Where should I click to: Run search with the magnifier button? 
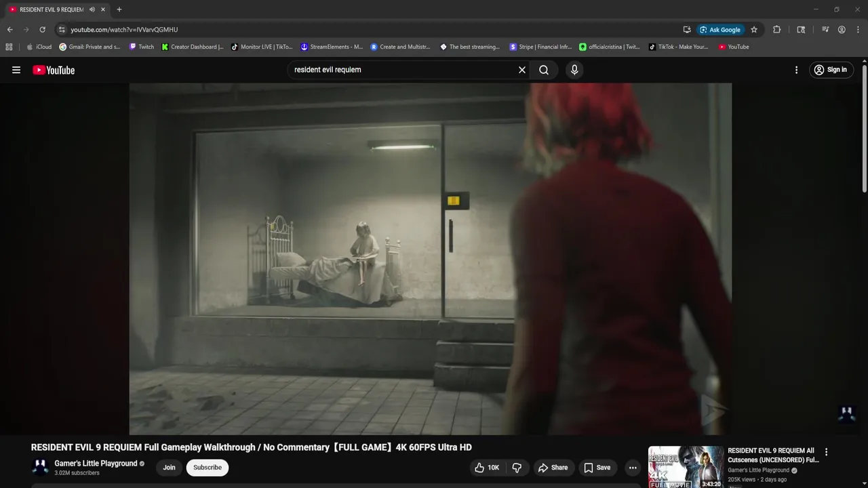[544, 70]
